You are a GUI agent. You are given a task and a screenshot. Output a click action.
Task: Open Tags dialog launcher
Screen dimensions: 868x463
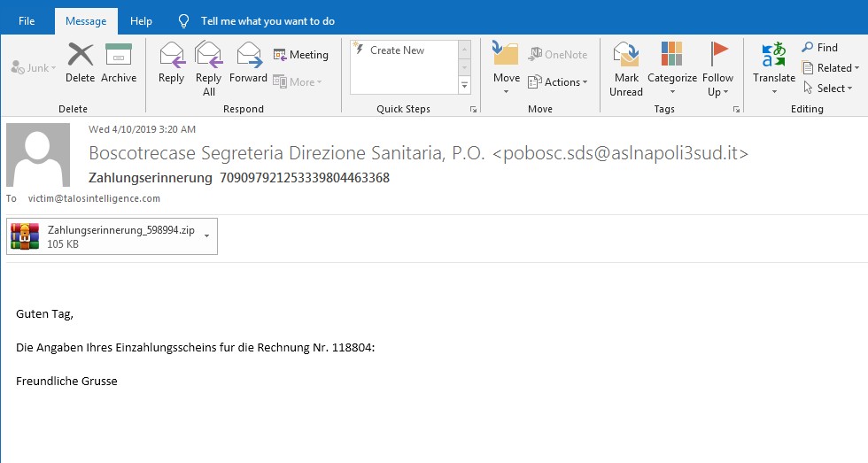pyautogui.click(x=736, y=110)
